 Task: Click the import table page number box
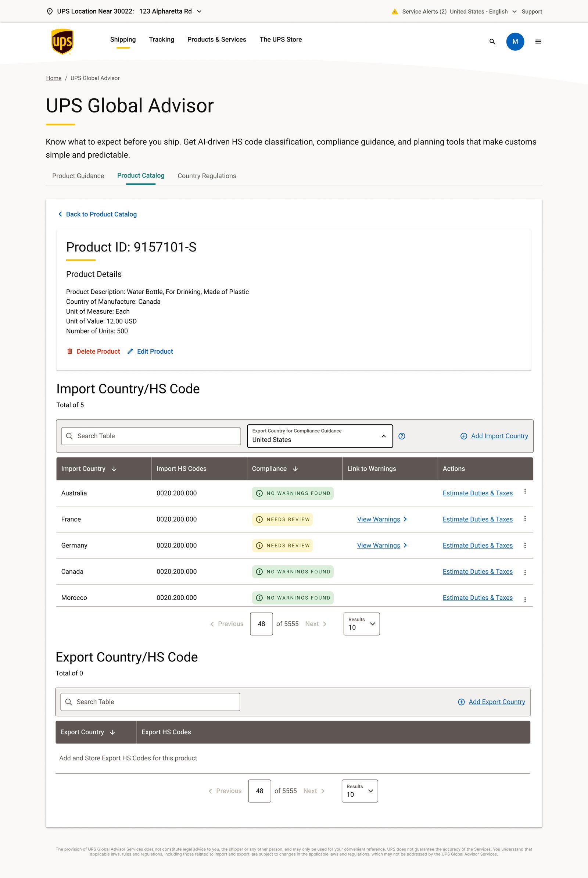click(x=261, y=624)
